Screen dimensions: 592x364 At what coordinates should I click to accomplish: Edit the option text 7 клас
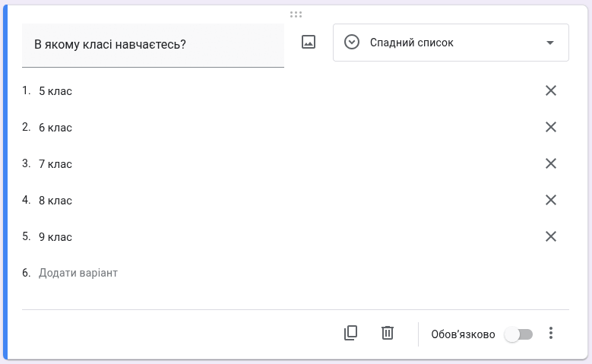coord(55,164)
